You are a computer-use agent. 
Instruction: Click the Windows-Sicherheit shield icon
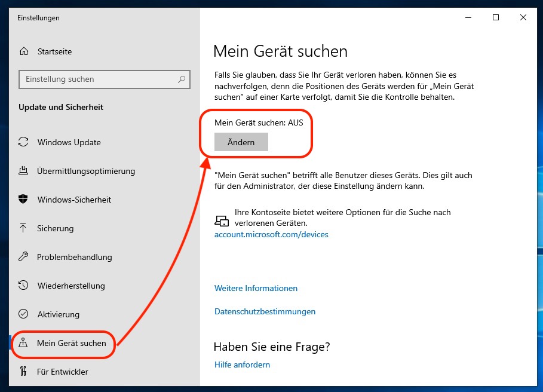[23, 199]
